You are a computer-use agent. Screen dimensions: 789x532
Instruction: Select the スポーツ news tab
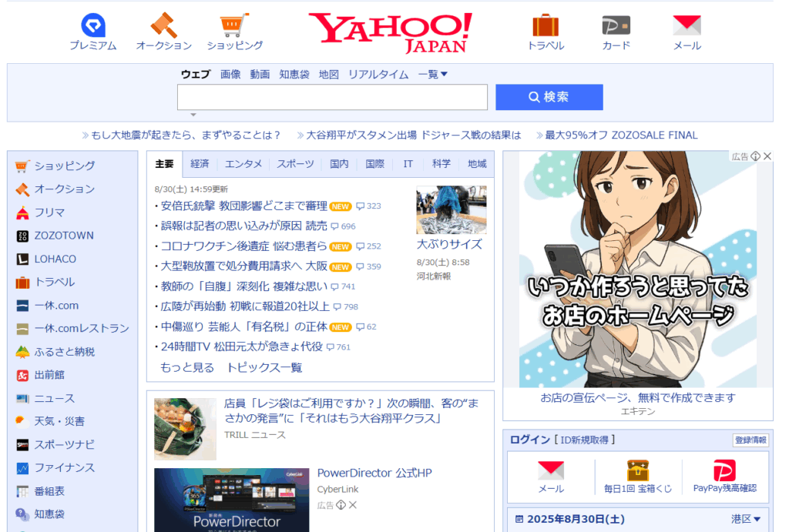[295, 164]
